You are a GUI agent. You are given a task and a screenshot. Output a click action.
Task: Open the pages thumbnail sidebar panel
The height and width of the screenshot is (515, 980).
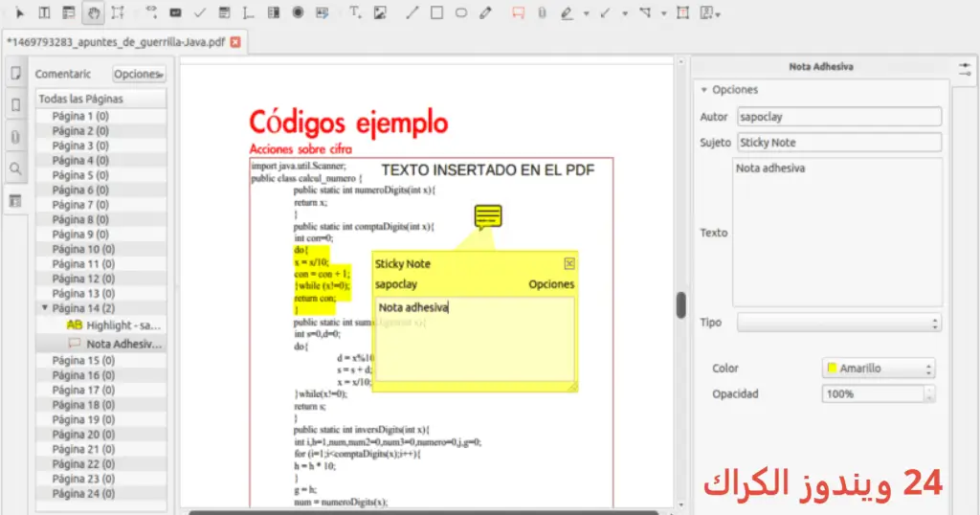(15, 74)
